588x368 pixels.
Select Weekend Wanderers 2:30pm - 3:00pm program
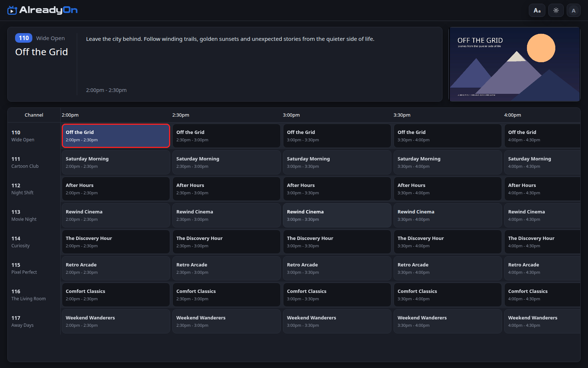coord(226,321)
